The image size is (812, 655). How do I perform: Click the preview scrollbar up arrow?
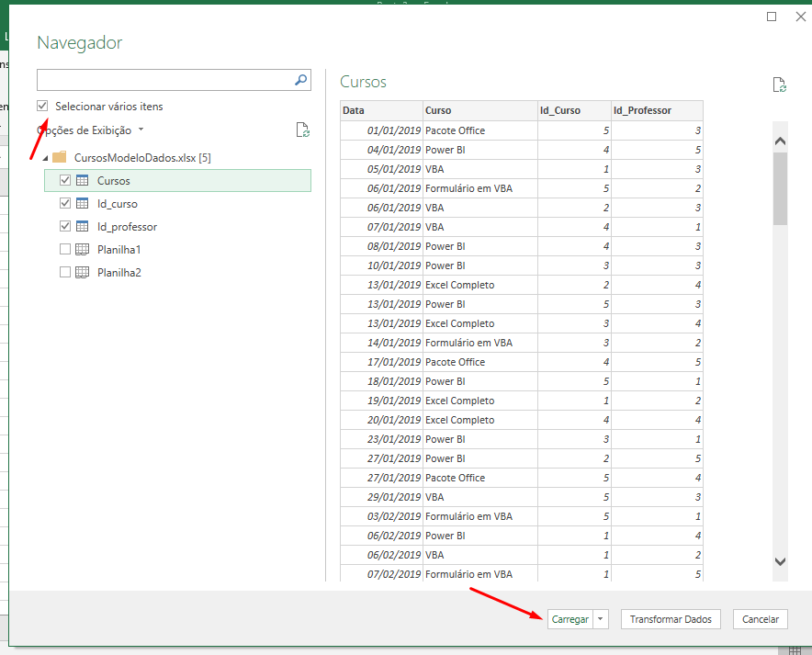pyautogui.click(x=780, y=141)
